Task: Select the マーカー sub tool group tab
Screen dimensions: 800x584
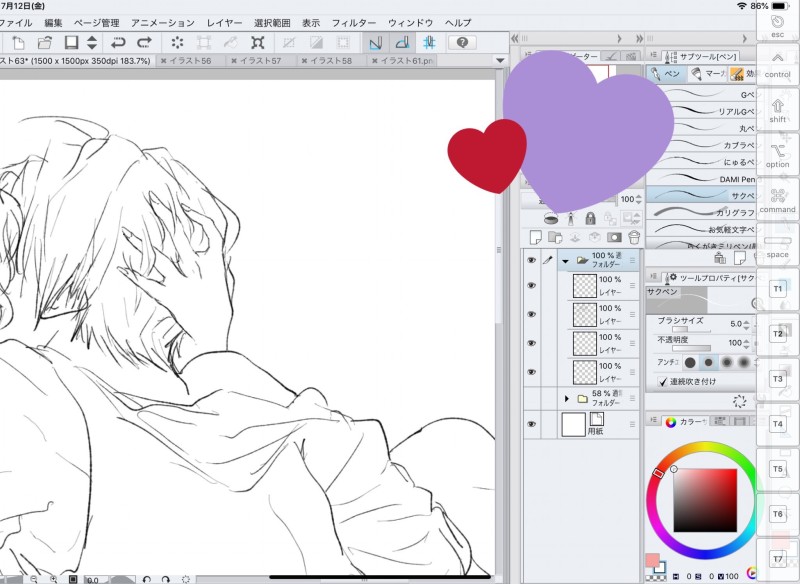Action: [x=707, y=74]
